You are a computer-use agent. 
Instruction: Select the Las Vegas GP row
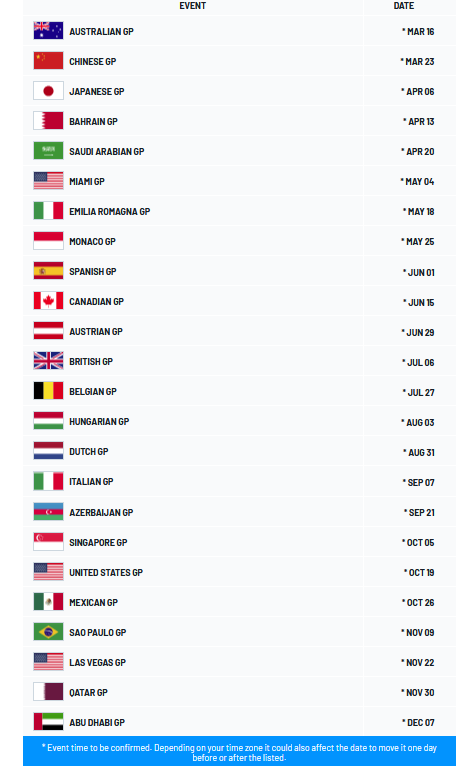coord(239,662)
